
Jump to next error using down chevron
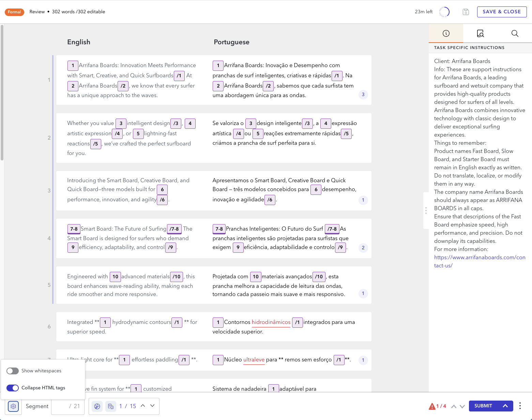(x=462, y=406)
